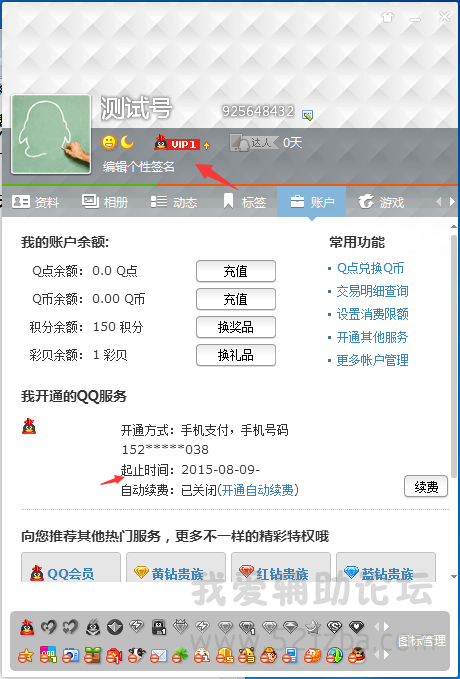Viewport: 460px width, 679px height.
Task: Expand the tab strip's right scroll arrow
Action: point(451,201)
